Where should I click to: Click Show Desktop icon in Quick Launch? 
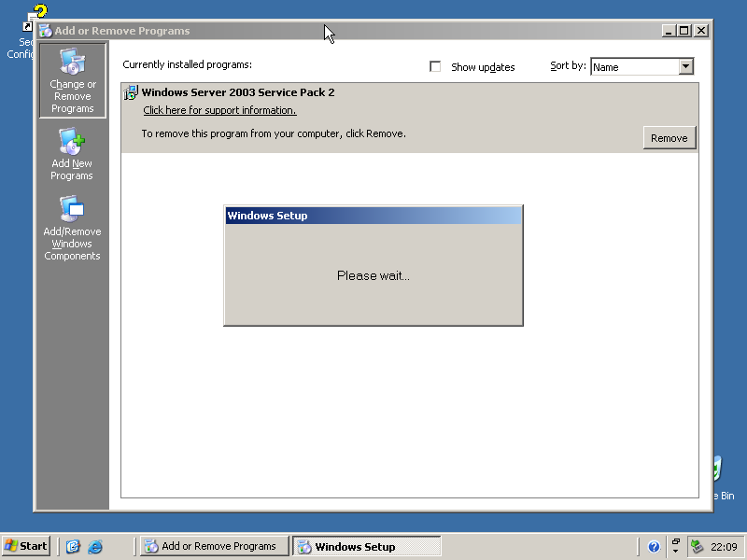[73, 547]
